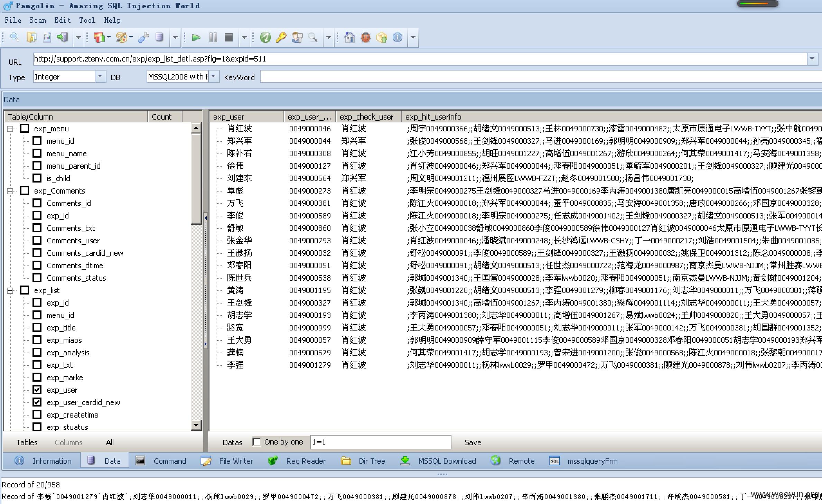Open overflow arrow after stop button
The height and width of the screenshot is (504, 822).
244,37
